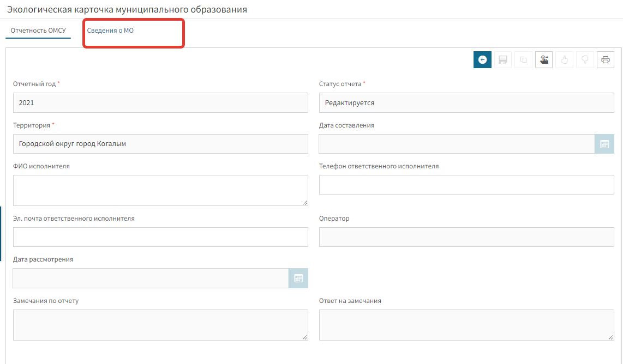Focus Телефон ответственного исполнителя input
The height and width of the screenshot is (364, 623).
(x=466, y=185)
